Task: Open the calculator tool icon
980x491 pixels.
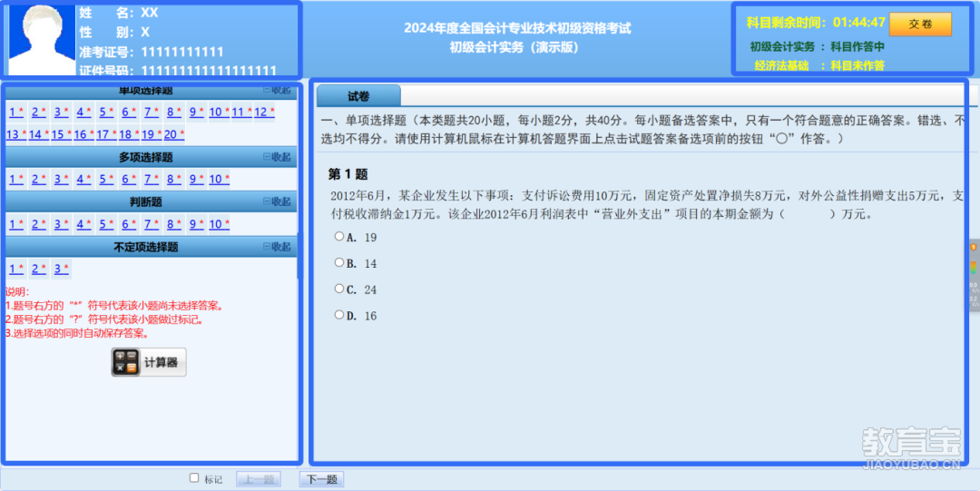Action: click(x=149, y=362)
